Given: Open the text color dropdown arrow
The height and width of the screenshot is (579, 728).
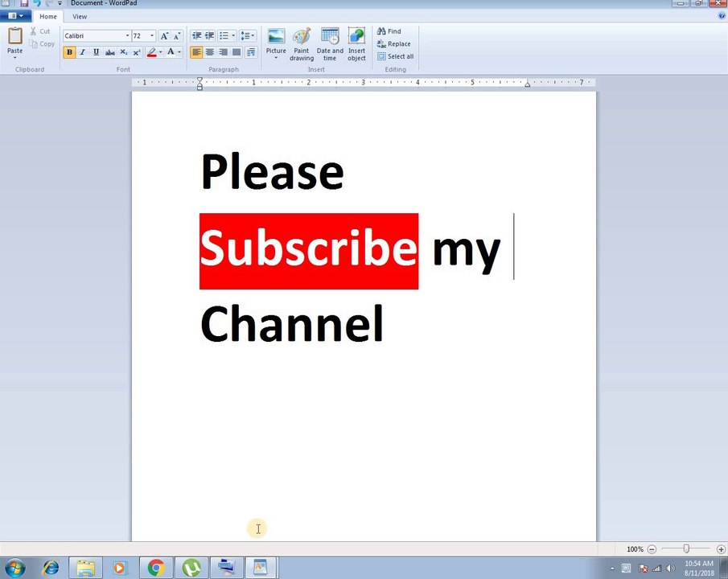Looking at the screenshot, I should pyautogui.click(x=179, y=52).
